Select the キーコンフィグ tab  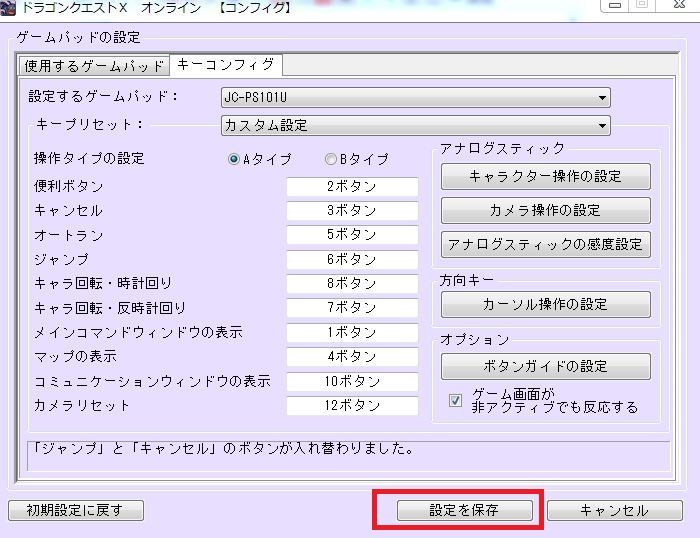tap(226, 65)
